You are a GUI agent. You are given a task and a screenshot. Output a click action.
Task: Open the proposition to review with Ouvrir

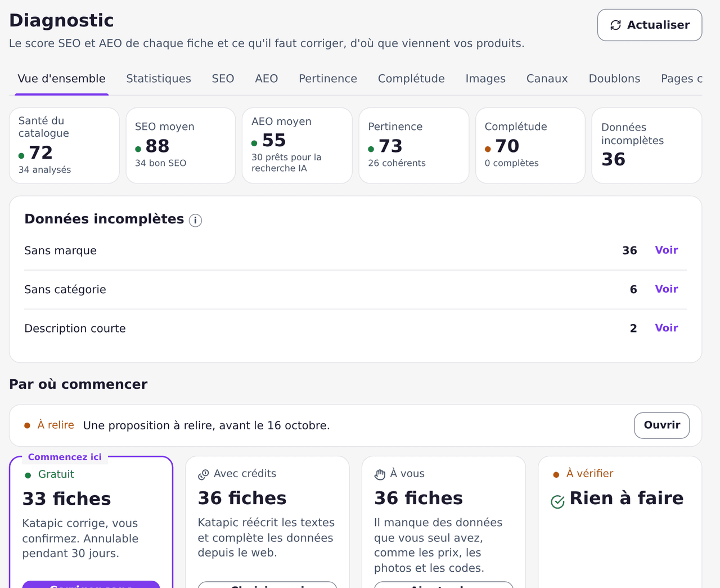662,425
